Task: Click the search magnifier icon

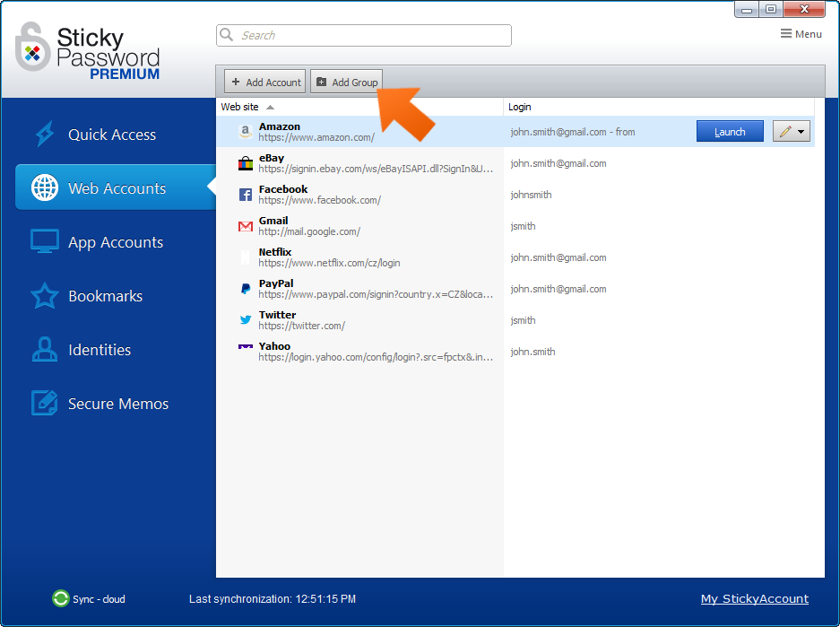Action: point(227,35)
